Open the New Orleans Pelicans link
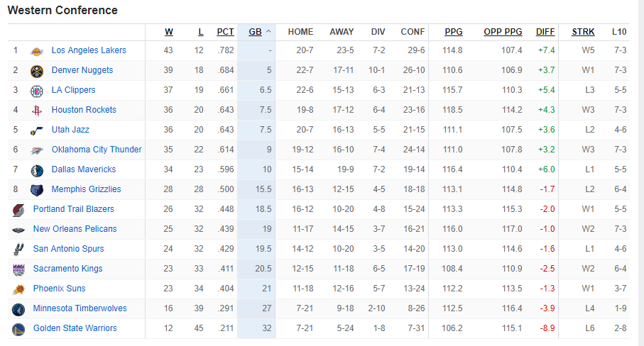Screen dimensions: 644x346 pos(75,229)
